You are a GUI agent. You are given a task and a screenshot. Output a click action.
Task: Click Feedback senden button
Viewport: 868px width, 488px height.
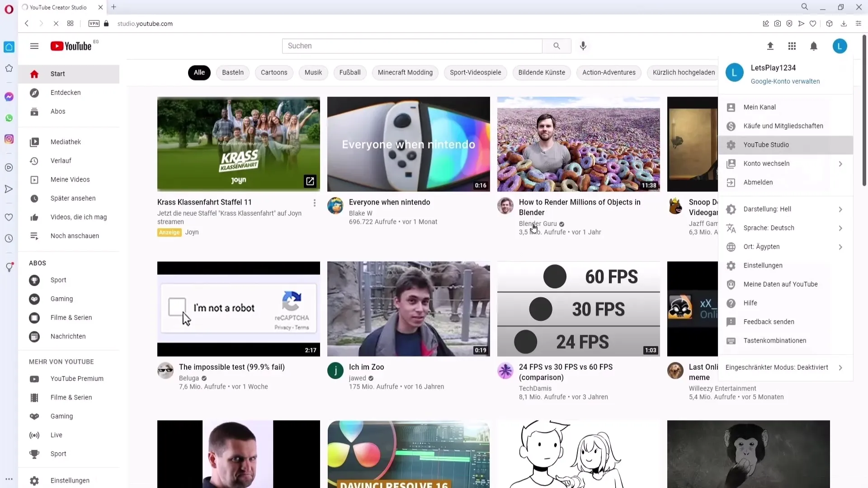[769, 322]
